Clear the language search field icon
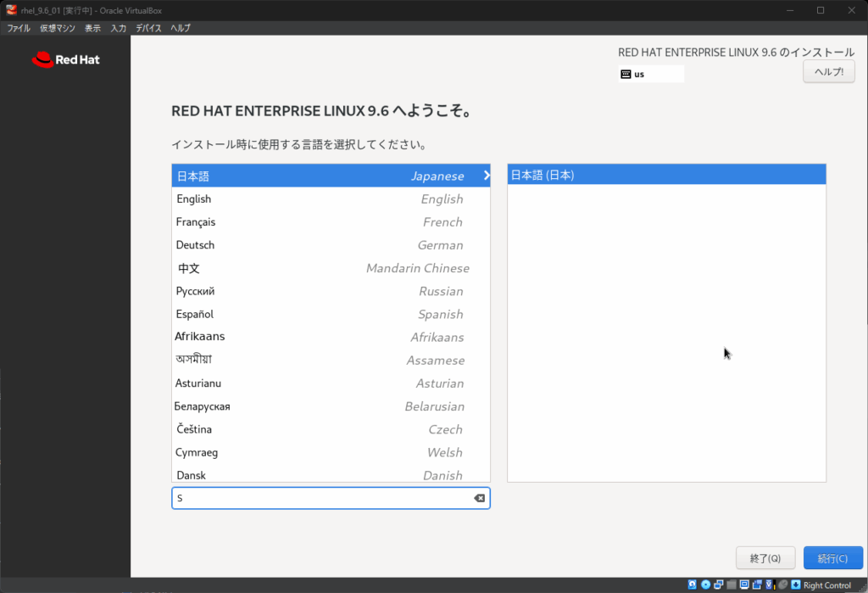 click(x=480, y=498)
